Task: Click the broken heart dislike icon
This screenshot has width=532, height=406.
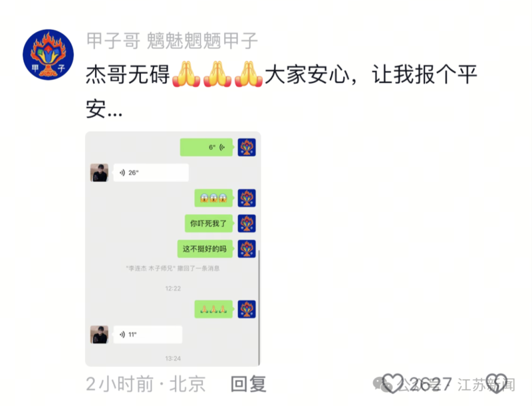Action: (496, 383)
